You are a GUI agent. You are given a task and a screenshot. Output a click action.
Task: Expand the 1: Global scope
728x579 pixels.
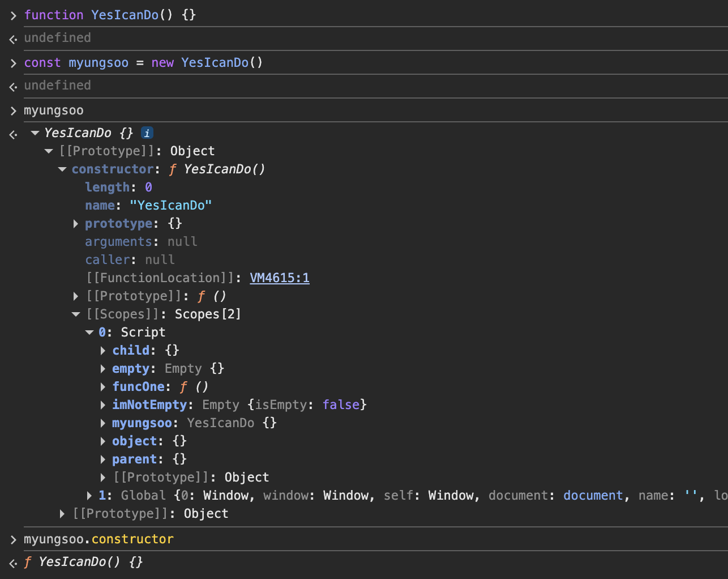coord(89,496)
